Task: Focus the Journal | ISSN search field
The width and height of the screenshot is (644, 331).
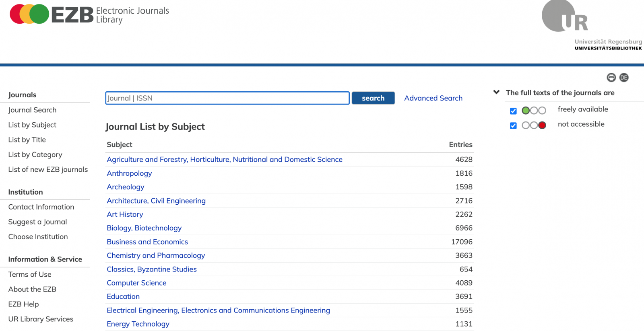Action: (x=227, y=98)
